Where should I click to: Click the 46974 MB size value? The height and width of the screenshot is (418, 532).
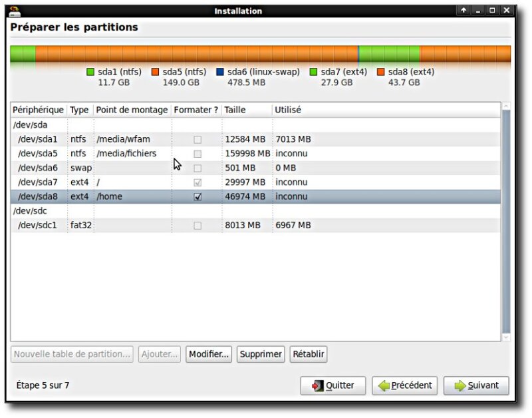245,196
